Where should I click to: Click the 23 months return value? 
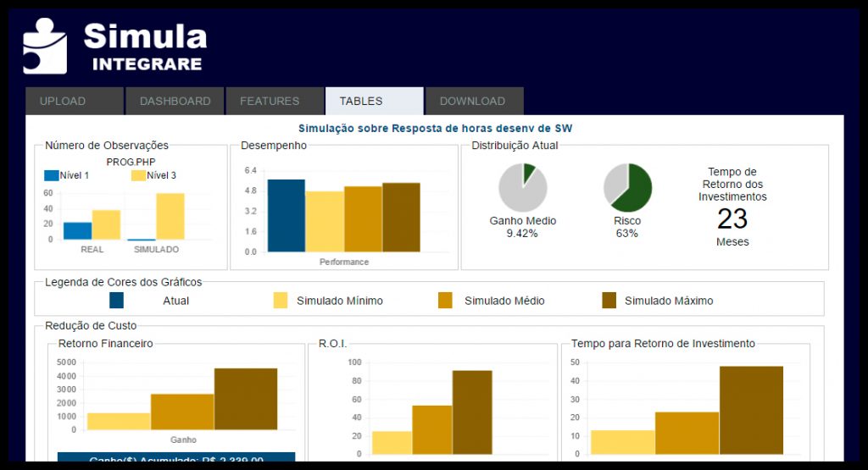pyautogui.click(x=732, y=219)
